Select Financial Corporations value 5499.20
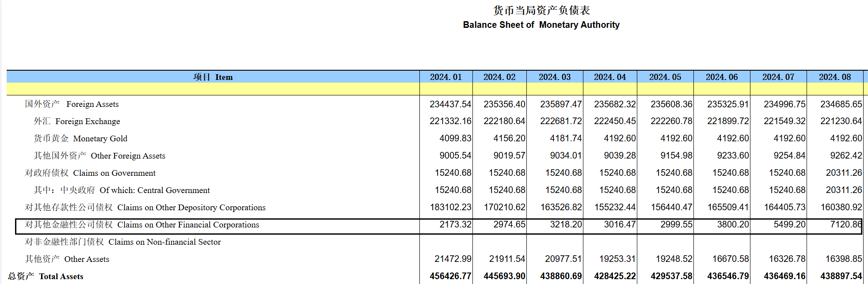The width and height of the screenshot is (868, 284). tap(789, 224)
